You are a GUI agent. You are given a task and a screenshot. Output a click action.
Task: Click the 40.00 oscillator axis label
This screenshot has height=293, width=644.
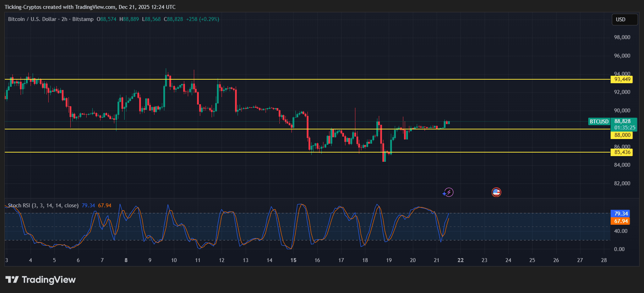(x=621, y=231)
